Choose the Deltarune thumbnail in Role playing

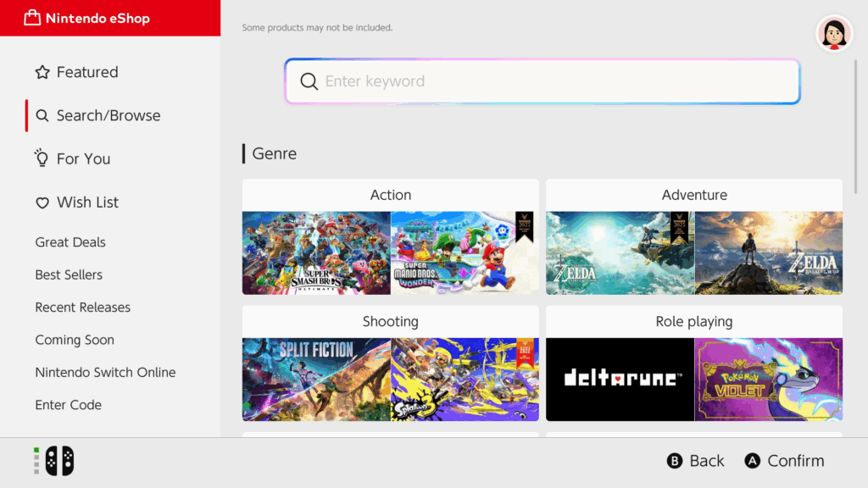point(620,379)
